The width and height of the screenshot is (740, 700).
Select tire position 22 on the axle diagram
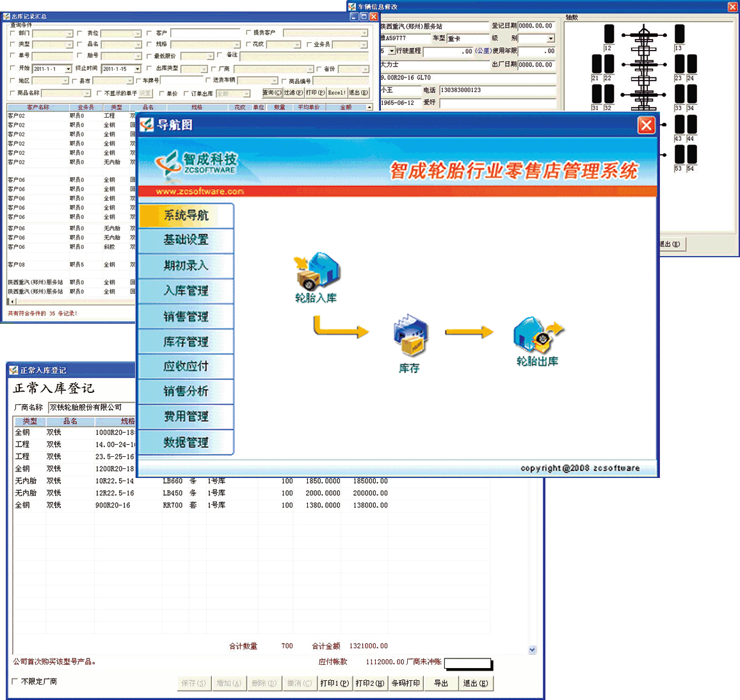click(609, 64)
